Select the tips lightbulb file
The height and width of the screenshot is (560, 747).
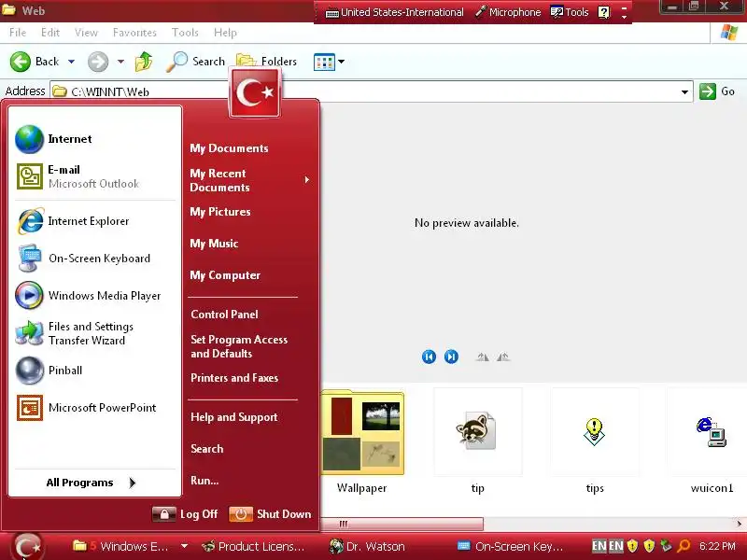click(594, 431)
